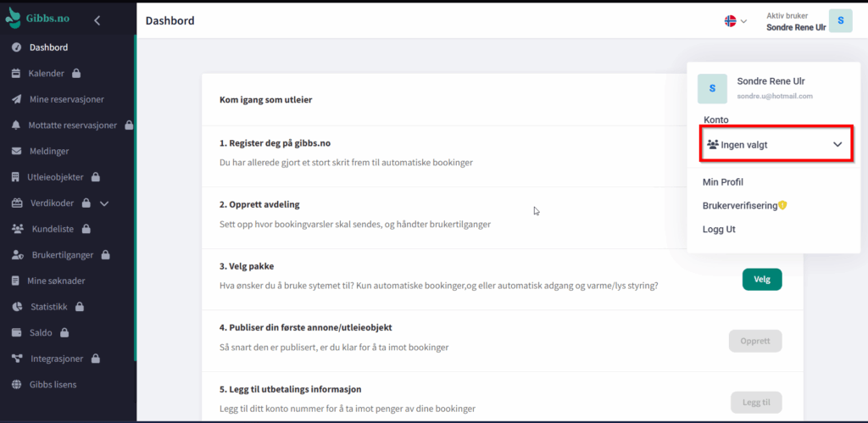This screenshot has height=423, width=868.
Task: Click the Gibbs.no logo
Action: coord(37,19)
